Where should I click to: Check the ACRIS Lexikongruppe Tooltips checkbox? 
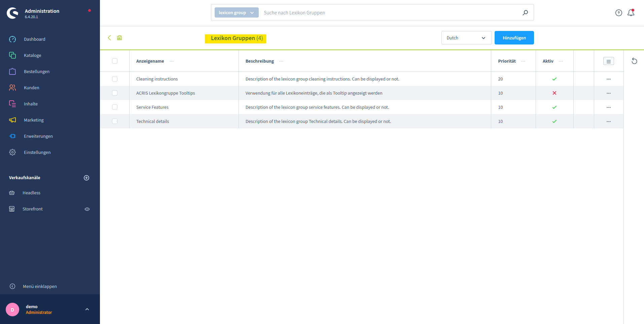point(115,93)
